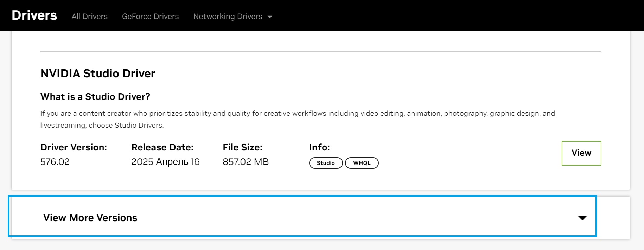644x250 pixels.
Task: Click 'What is a Studio Driver?' subheading
Action: point(95,97)
